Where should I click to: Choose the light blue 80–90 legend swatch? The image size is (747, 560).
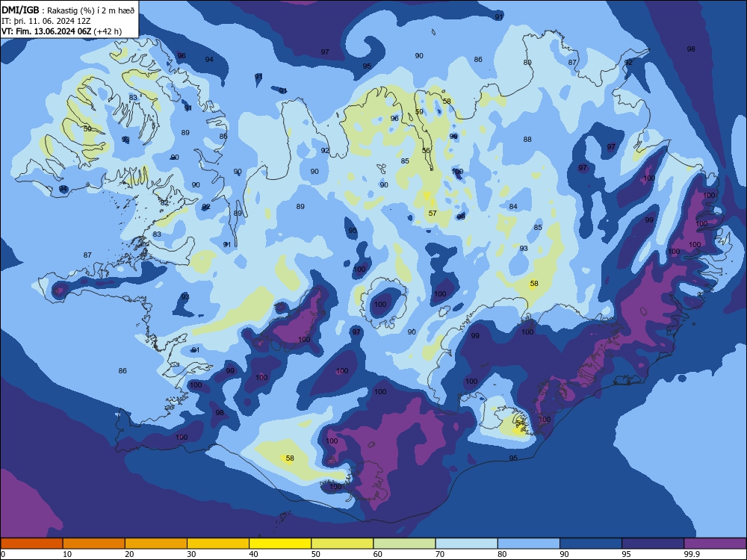click(x=529, y=544)
